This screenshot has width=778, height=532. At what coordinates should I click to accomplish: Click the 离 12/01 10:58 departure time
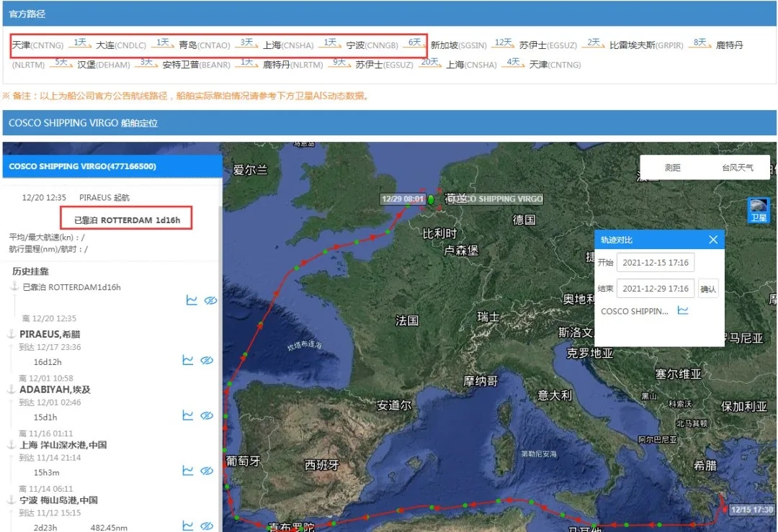tap(45, 378)
